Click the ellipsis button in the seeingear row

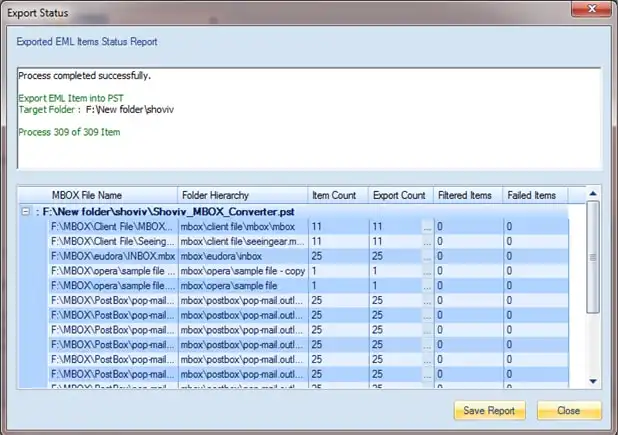point(427,242)
